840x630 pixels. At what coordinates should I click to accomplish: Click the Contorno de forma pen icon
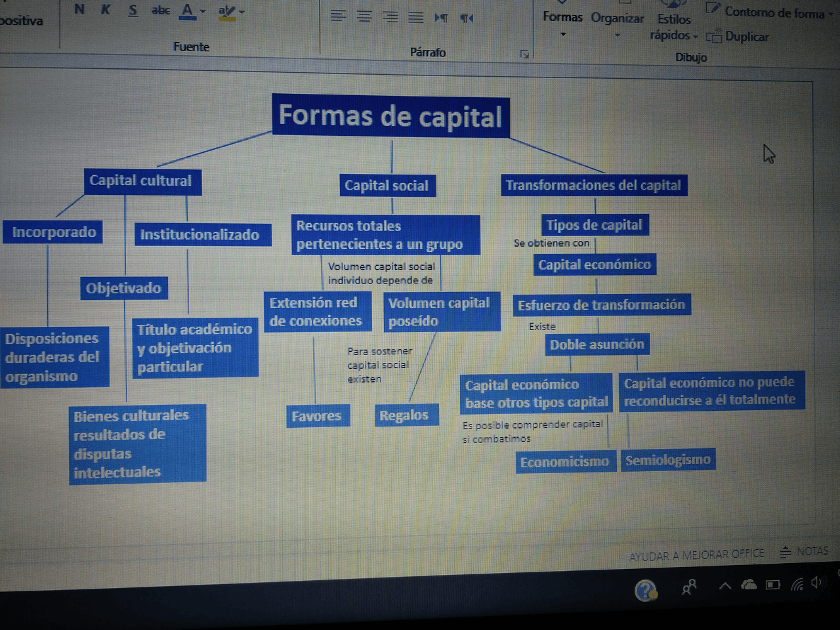tap(713, 9)
